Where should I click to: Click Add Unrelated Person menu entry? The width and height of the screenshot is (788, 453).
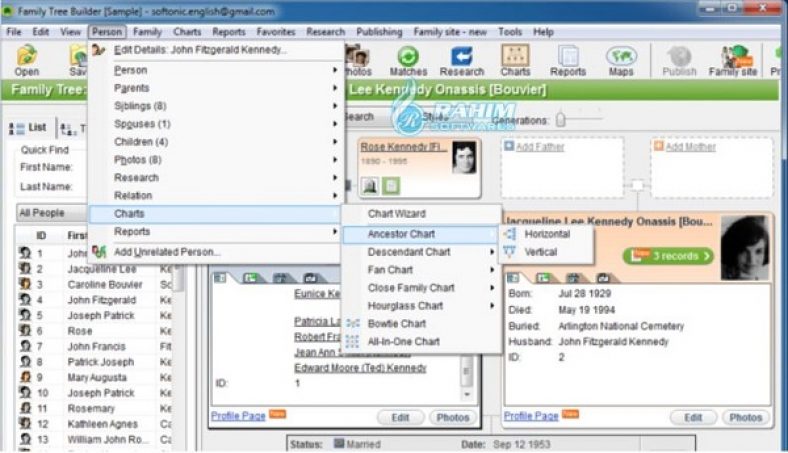pyautogui.click(x=167, y=252)
